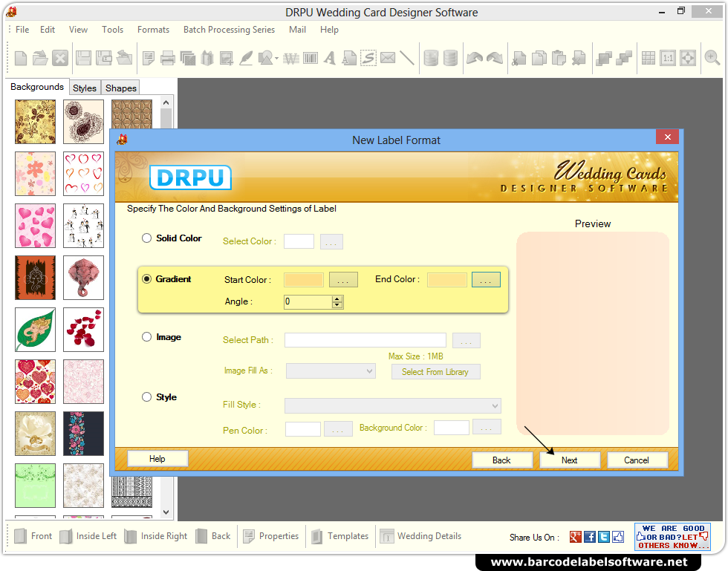Select the Gradient radio button
The image size is (728, 571).
point(147,279)
